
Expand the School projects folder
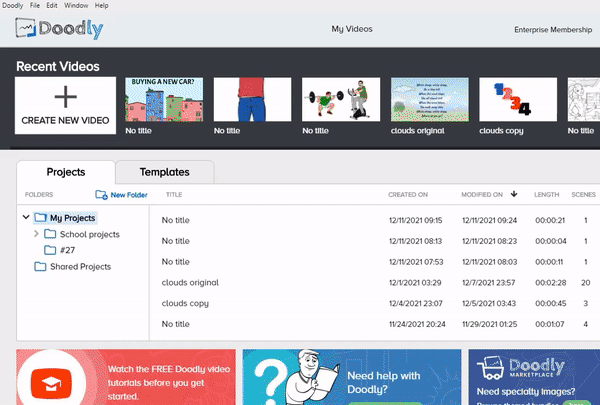(36, 234)
